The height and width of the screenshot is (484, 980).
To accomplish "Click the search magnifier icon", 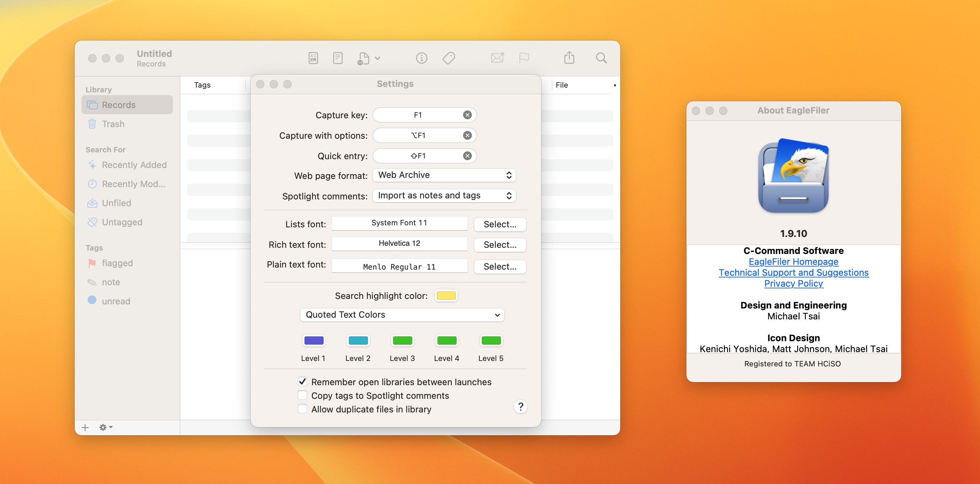I will pos(601,58).
